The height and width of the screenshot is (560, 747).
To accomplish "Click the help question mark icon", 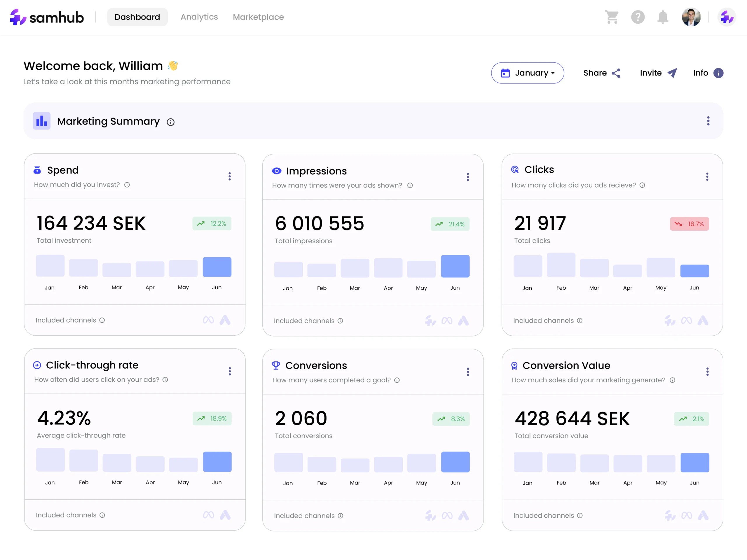I will (638, 17).
